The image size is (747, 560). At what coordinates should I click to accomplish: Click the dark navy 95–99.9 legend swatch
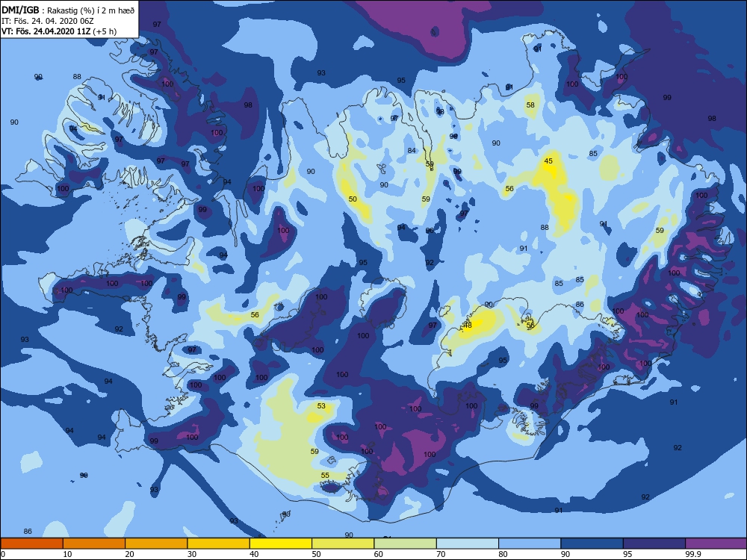(x=654, y=544)
